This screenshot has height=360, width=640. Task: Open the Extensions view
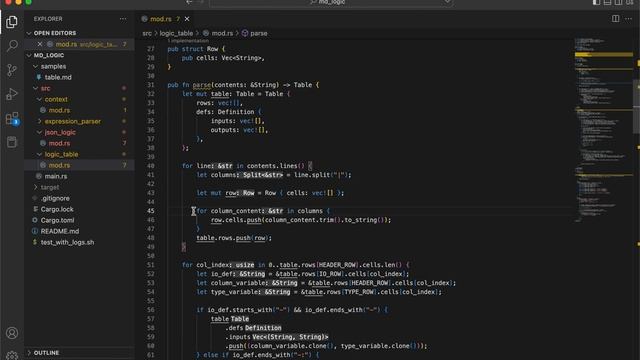pyautogui.click(x=12, y=119)
